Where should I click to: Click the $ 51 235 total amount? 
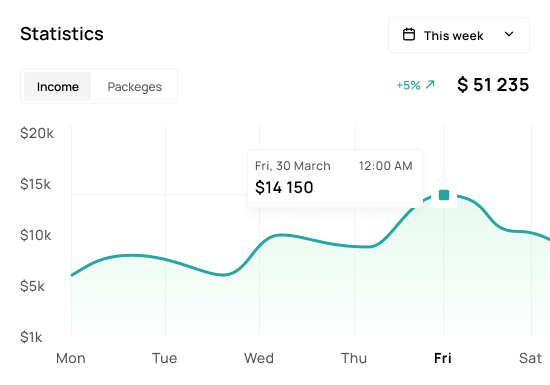[493, 85]
